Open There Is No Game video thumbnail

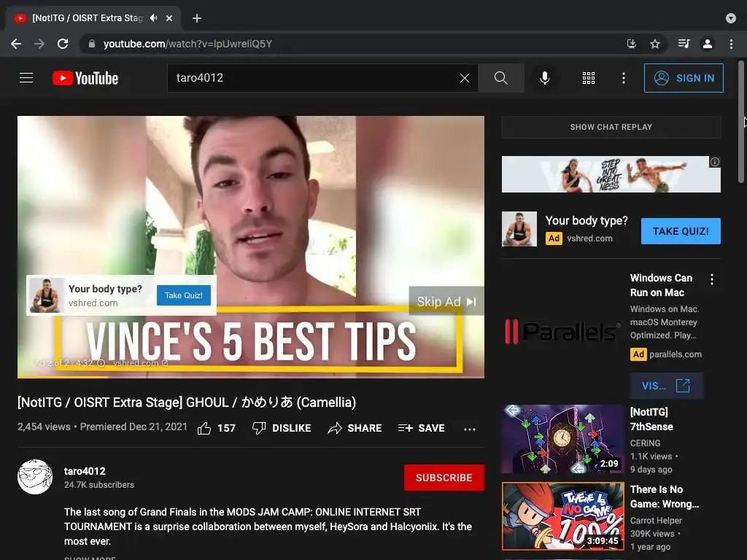(562, 516)
